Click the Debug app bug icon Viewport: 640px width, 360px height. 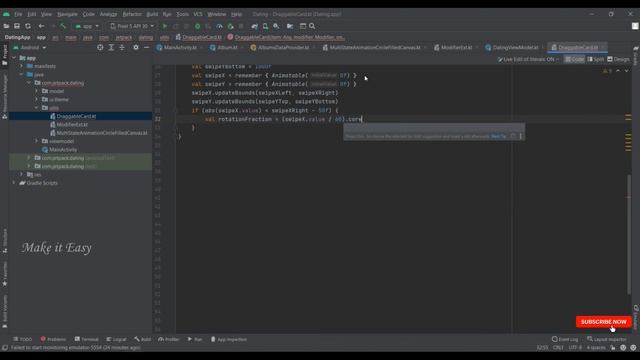(198, 26)
